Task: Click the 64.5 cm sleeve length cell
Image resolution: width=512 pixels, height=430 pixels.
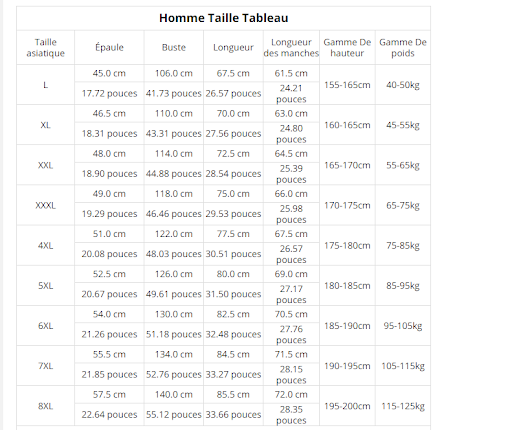Action: [x=291, y=154]
